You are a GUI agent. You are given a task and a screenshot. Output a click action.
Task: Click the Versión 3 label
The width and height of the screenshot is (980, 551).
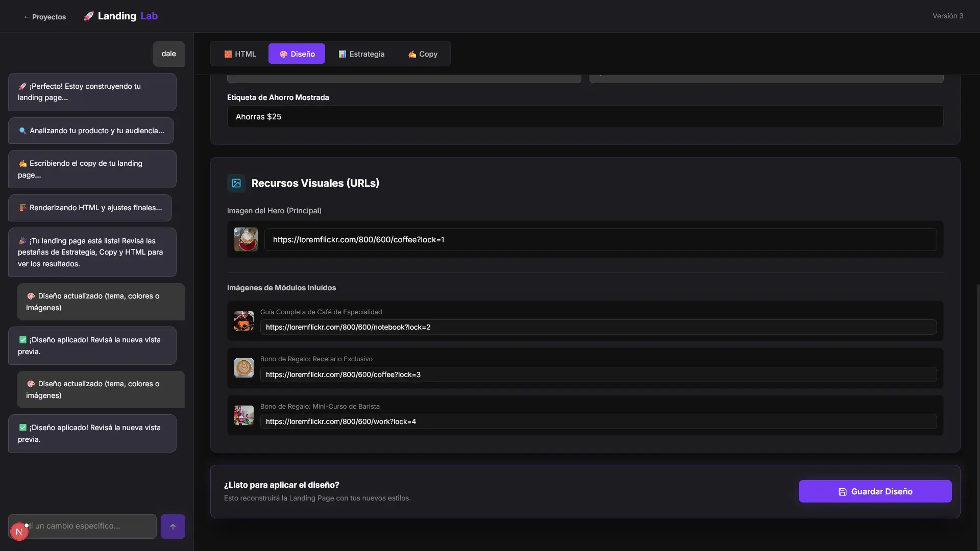click(x=948, y=16)
